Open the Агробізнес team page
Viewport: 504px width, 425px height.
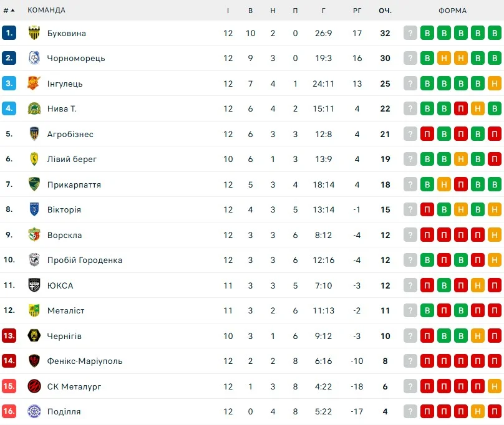point(70,134)
